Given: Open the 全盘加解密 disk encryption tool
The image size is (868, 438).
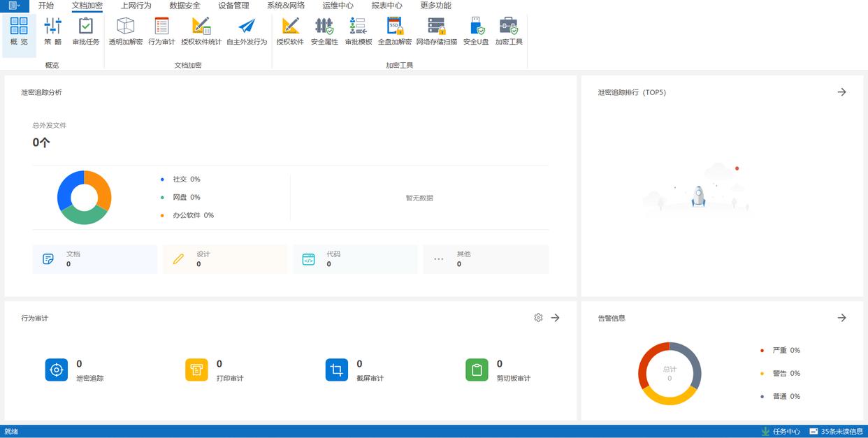Looking at the screenshot, I should [x=395, y=31].
